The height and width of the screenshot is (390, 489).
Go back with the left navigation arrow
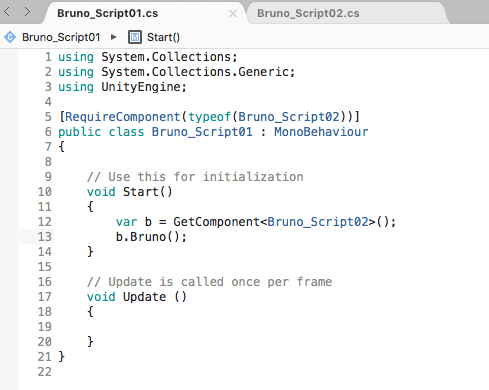(x=7, y=12)
